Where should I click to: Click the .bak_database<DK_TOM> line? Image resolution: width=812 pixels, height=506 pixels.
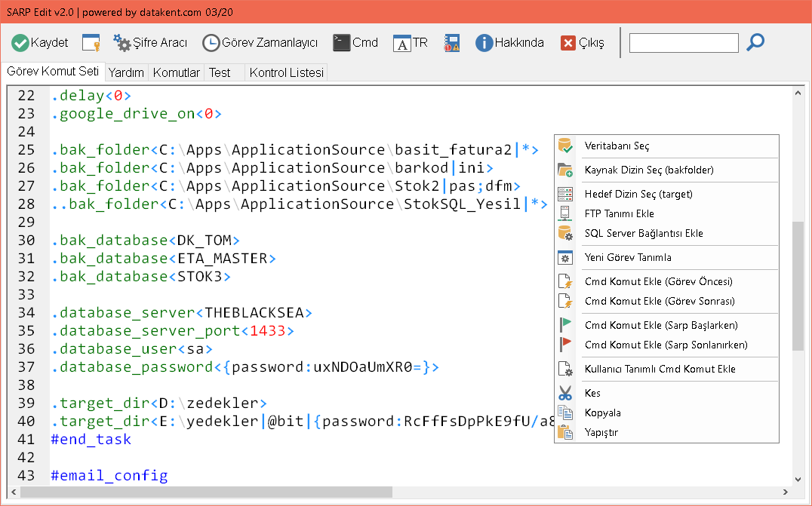pos(146,241)
